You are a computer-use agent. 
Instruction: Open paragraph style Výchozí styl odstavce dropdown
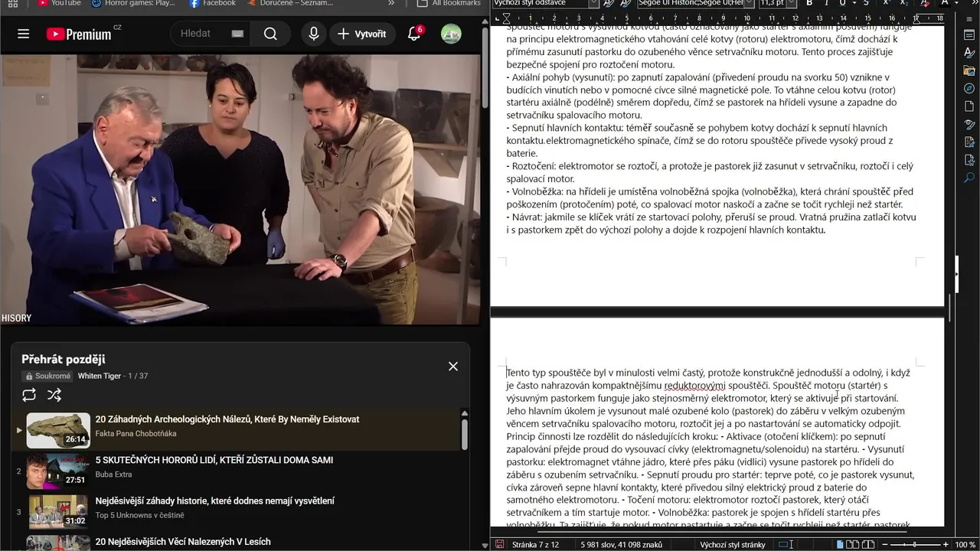click(593, 3)
